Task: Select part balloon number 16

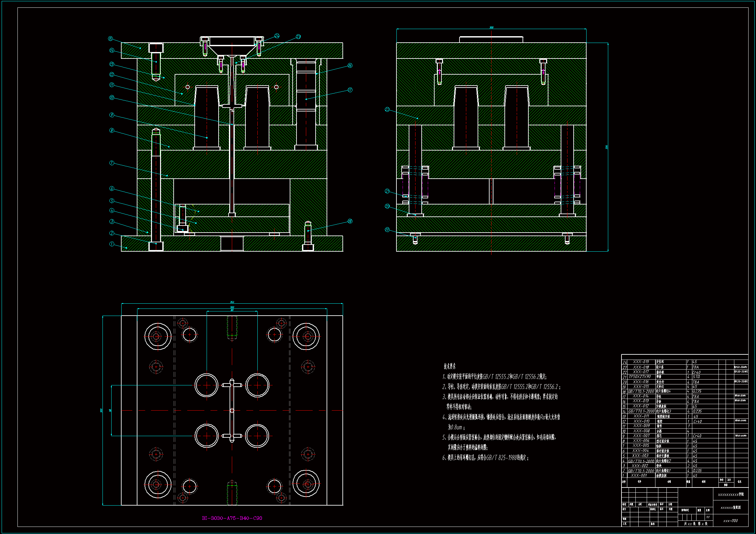Action: coord(350,66)
